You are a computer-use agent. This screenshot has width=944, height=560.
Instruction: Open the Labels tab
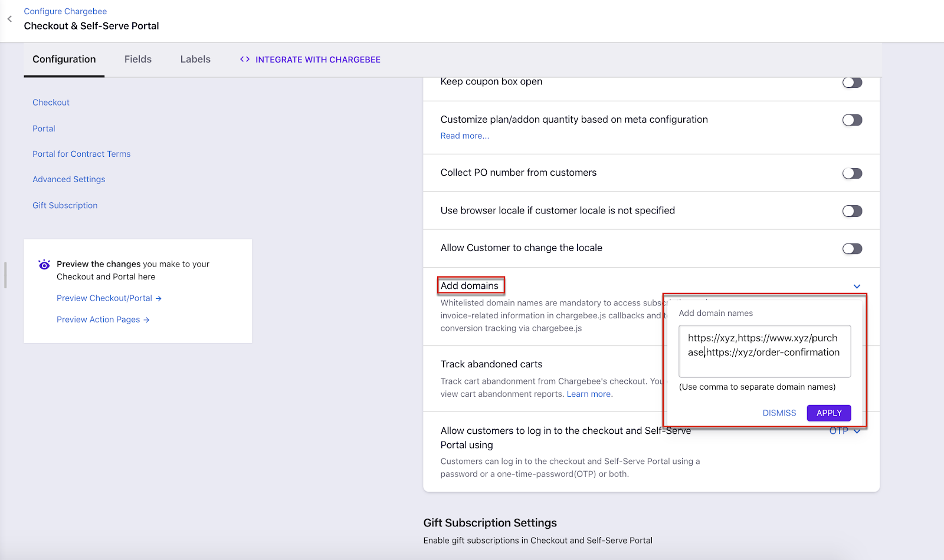[x=195, y=60]
